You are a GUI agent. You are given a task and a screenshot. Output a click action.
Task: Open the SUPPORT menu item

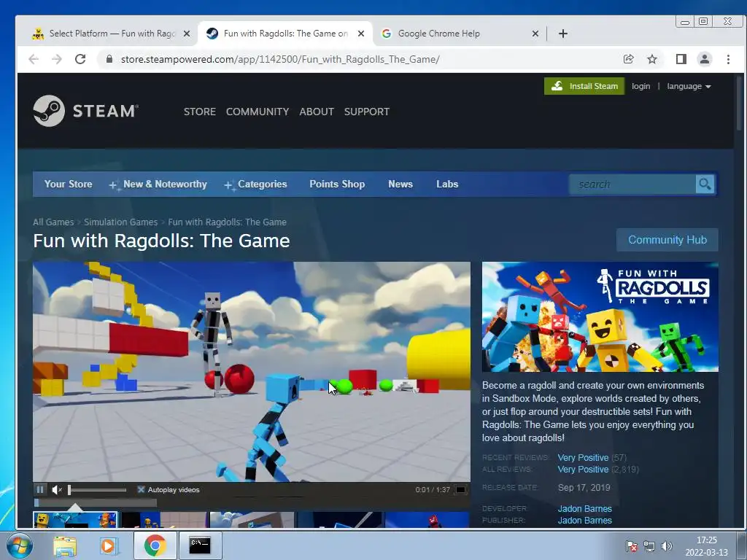(367, 112)
